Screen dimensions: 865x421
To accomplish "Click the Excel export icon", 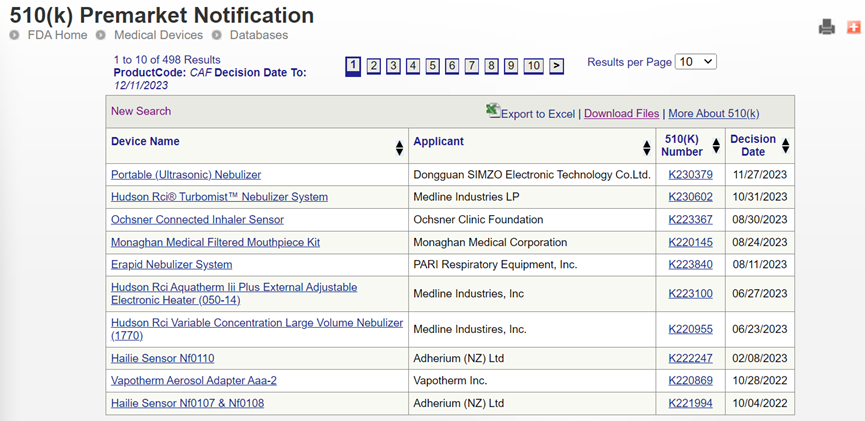I will pos(493,111).
